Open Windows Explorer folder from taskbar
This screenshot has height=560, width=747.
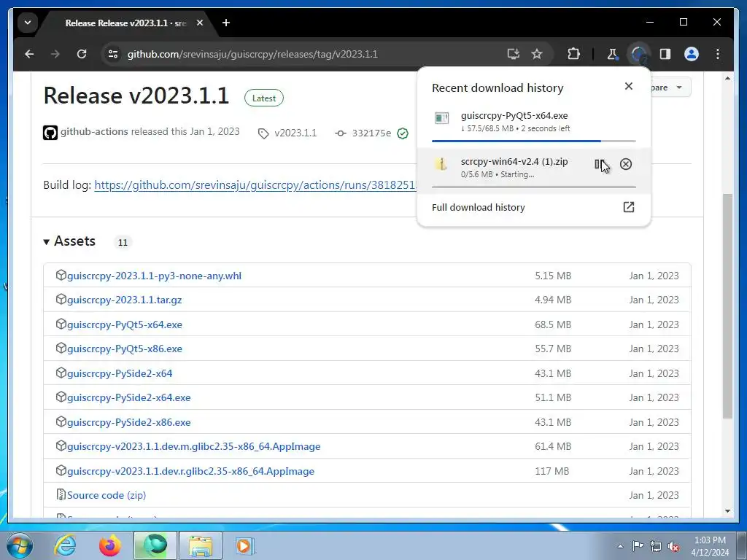pyautogui.click(x=201, y=545)
